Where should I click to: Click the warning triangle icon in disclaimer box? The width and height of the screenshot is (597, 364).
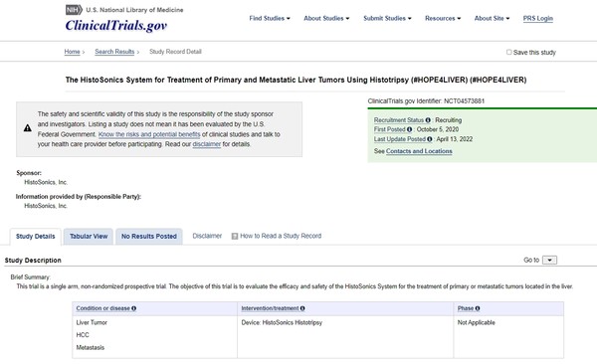pyautogui.click(x=28, y=128)
